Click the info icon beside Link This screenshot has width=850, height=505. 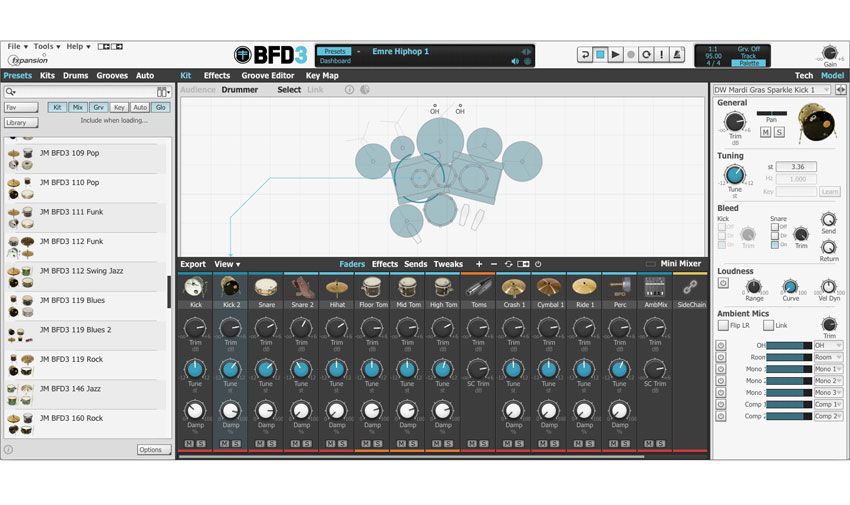tap(350, 90)
